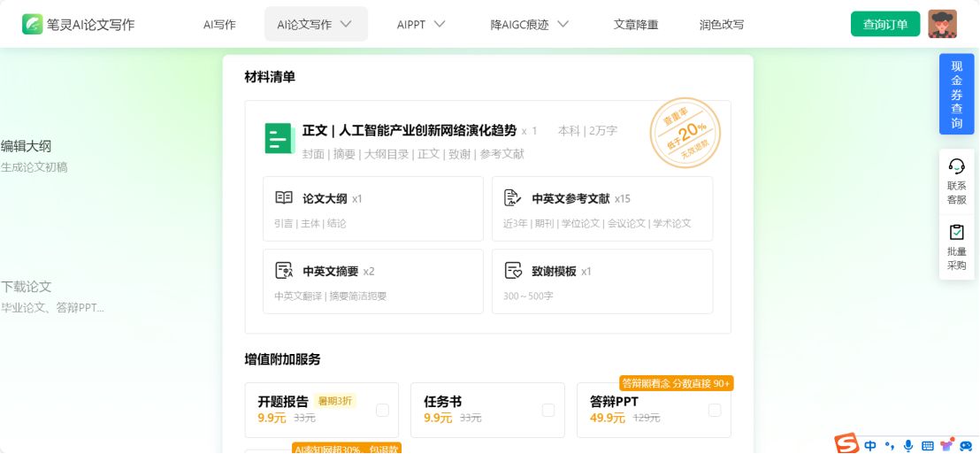Click the open book icon for 论文大纲

pyautogui.click(x=284, y=198)
